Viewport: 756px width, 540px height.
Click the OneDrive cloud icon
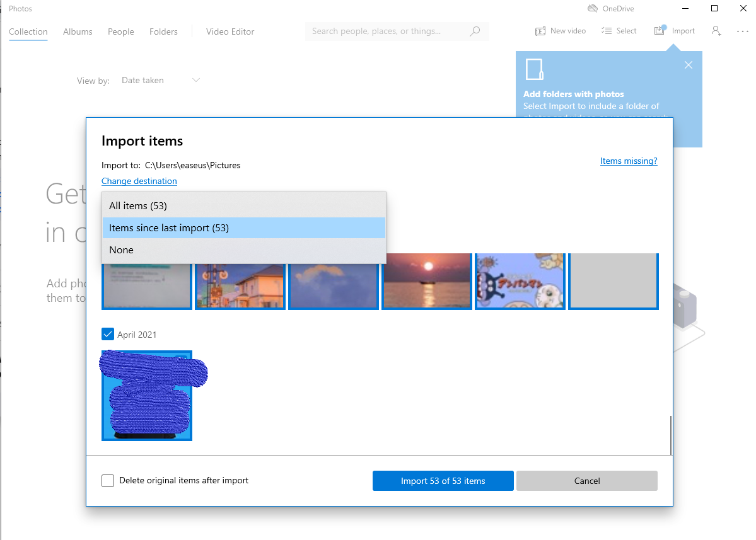point(592,9)
